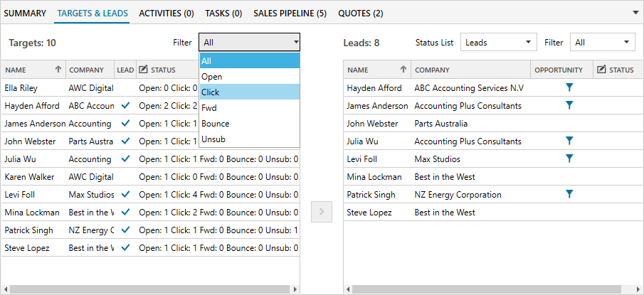Open the Leads panel Filter dropdown
Viewport: 644px width, 295px height.
pos(603,43)
